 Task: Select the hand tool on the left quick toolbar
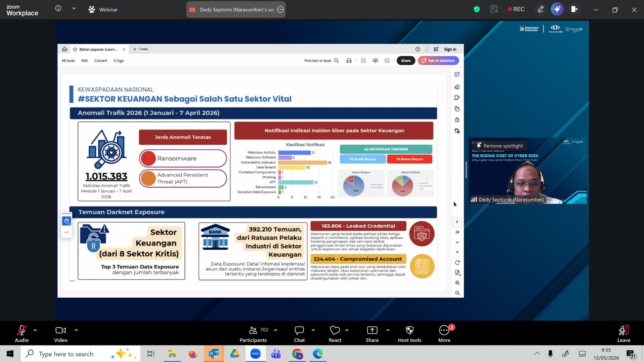pyautogui.click(x=66, y=221)
